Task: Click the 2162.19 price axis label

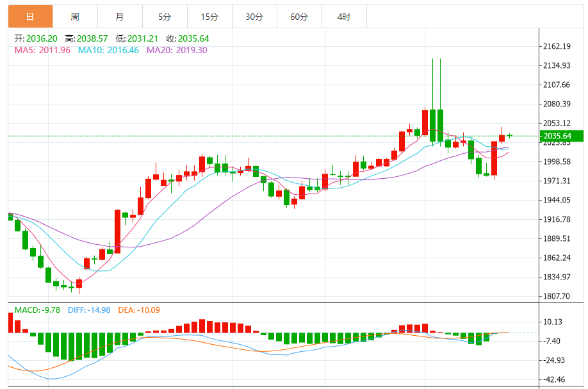Action: [x=557, y=46]
